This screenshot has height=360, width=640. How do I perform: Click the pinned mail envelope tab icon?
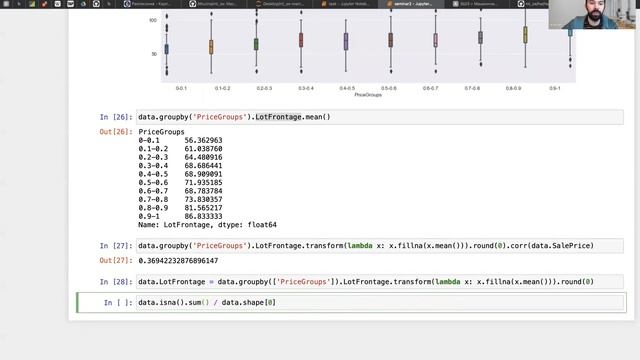(71, 4)
